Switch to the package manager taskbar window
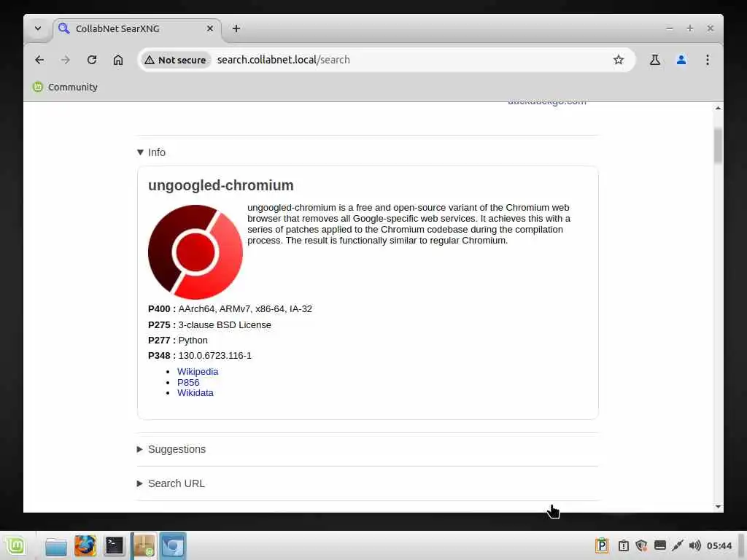Viewport: 747px width, 560px height. coord(144,545)
